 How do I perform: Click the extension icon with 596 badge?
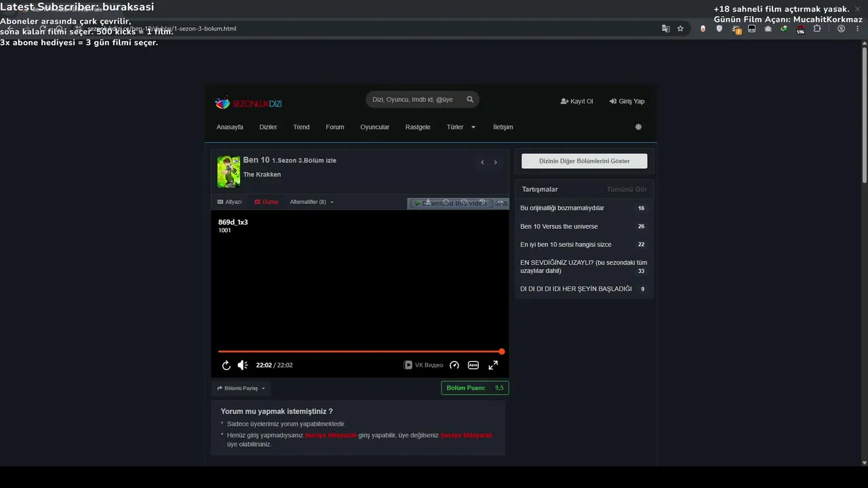[x=800, y=29]
